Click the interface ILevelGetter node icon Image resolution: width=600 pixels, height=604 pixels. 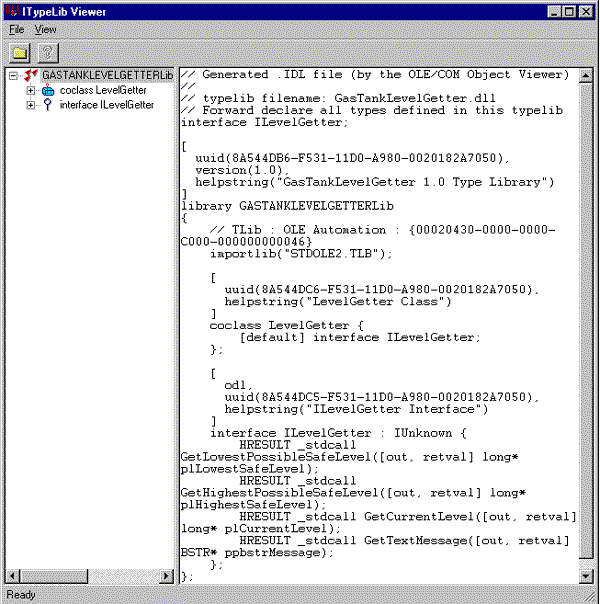47,105
